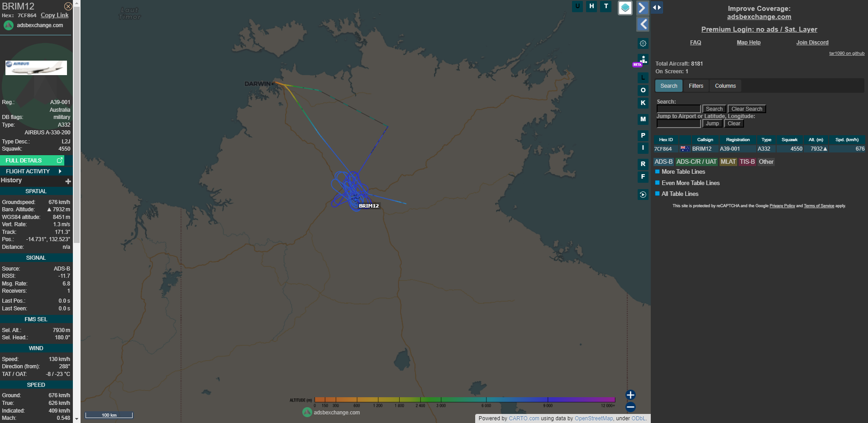Switch to the Columns tab
868x423 pixels.
tap(725, 86)
